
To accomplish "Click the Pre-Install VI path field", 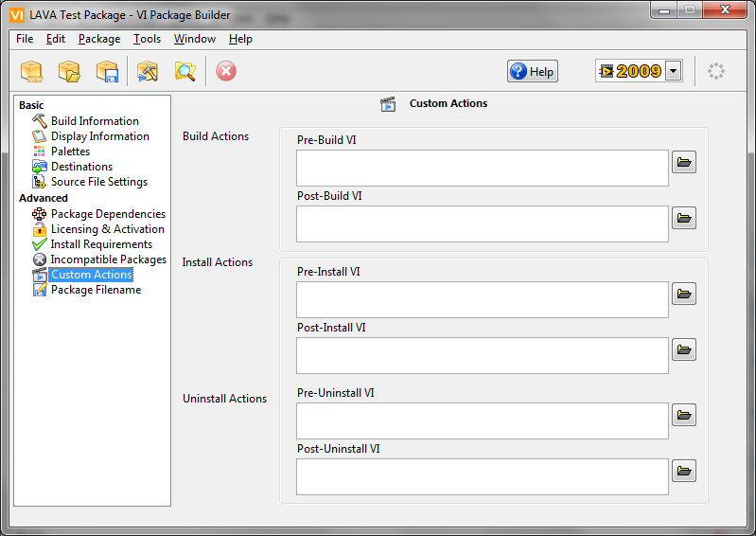I will (483, 299).
